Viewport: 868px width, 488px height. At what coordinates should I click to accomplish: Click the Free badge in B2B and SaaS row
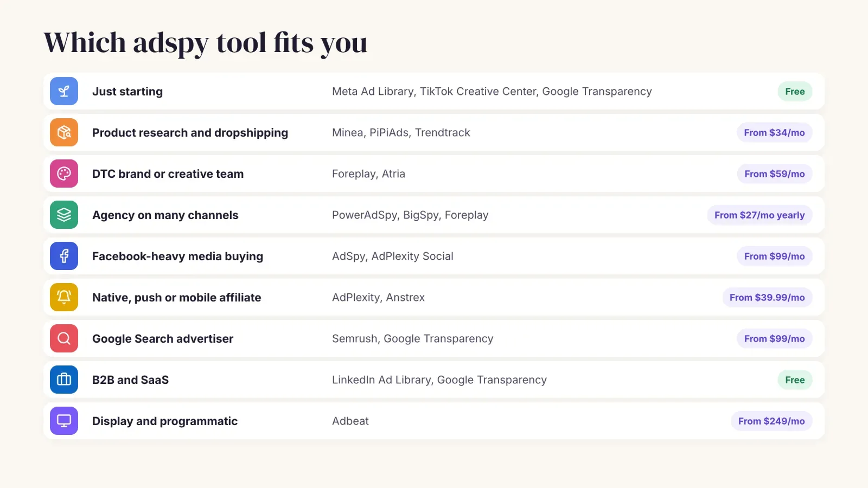tap(795, 380)
